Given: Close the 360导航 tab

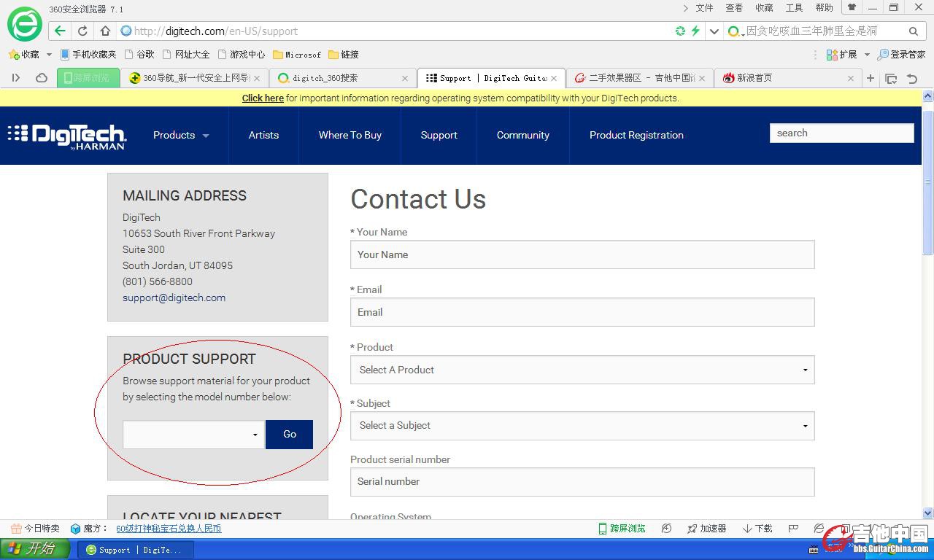Looking at the screenshot, I should [x=257, y=78].
